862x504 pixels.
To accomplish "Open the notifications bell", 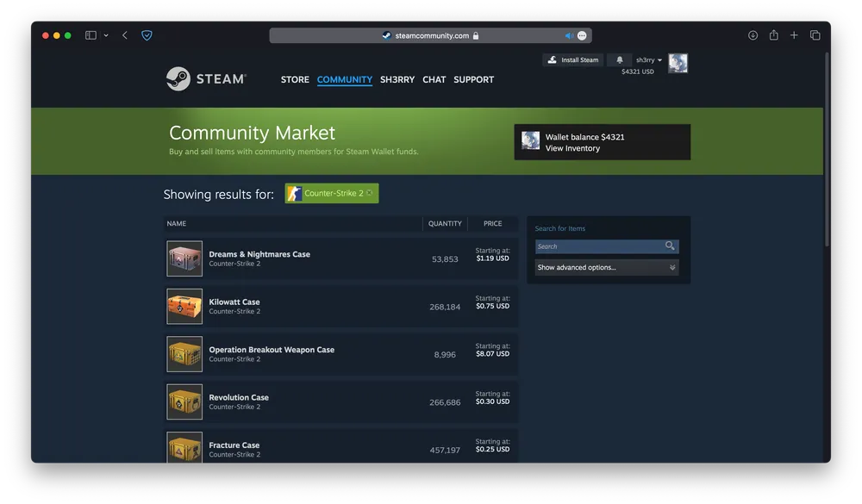I will tap(620, 60).
